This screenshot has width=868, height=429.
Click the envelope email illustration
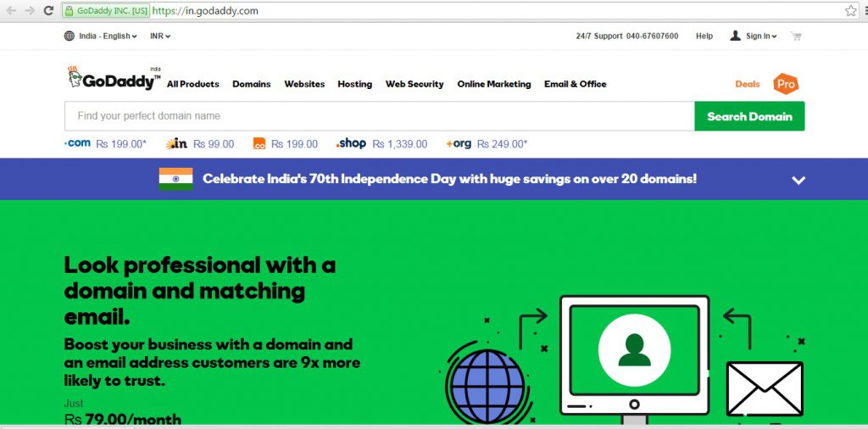pos(765,388)
